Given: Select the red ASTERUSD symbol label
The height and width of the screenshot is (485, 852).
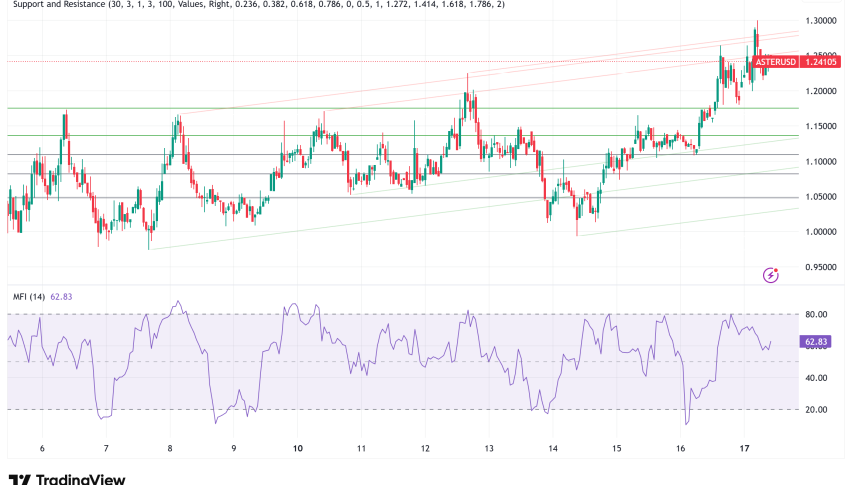Looking at the screenshot, I should (x=776, y=63).
